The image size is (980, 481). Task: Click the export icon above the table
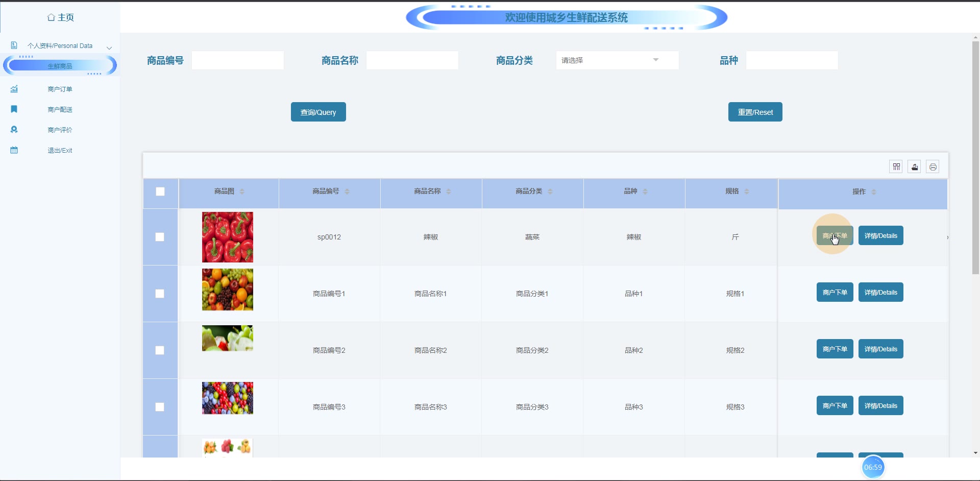pyautogui.click(x=914, y=167)
